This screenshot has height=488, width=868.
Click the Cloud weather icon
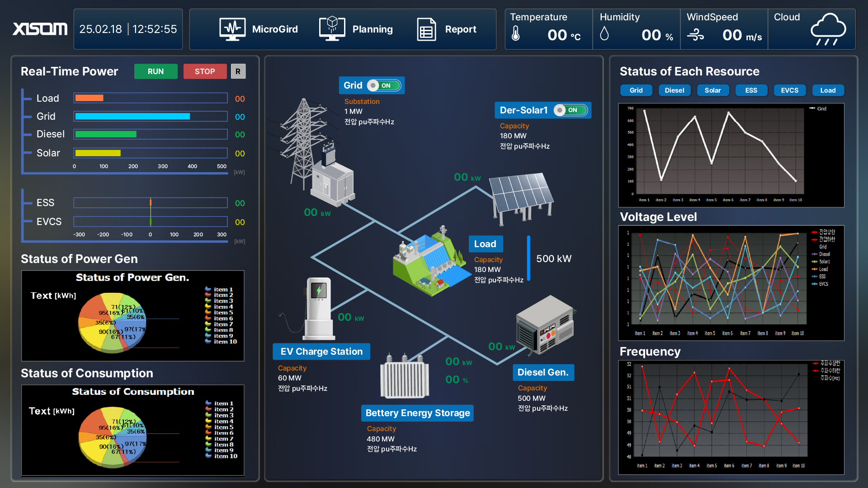coord(829,28)
